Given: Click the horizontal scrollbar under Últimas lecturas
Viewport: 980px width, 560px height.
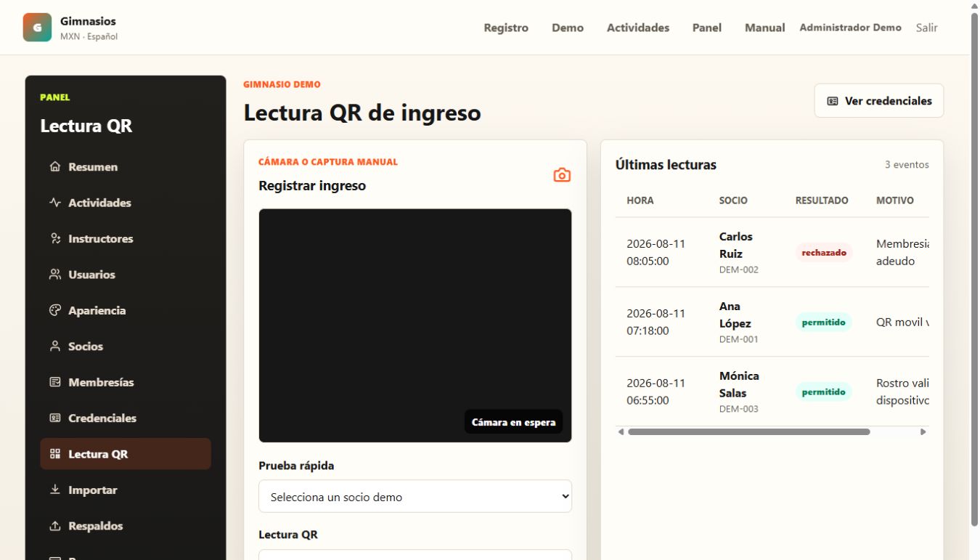Looking at the screenshot, I should click(748, 432).
